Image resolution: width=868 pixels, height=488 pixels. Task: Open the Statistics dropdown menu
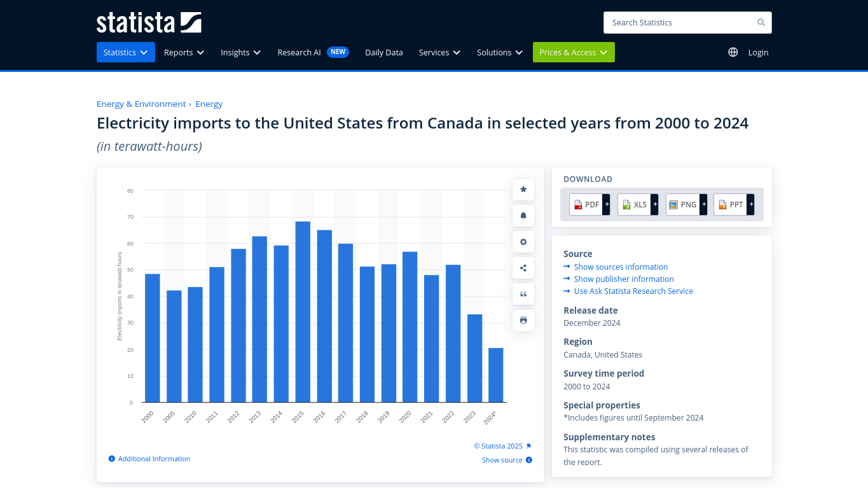click(126, 52)
